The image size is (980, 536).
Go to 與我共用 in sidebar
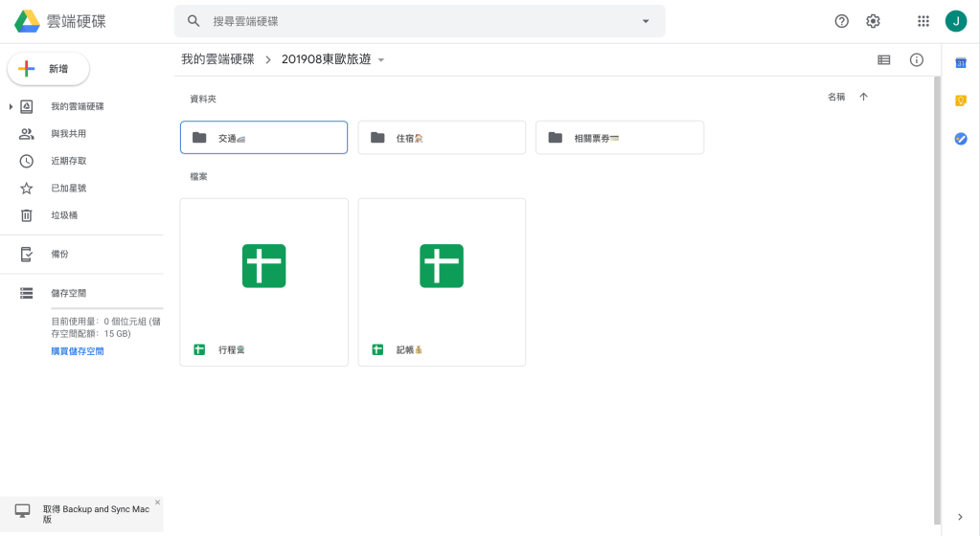point(68,134)
